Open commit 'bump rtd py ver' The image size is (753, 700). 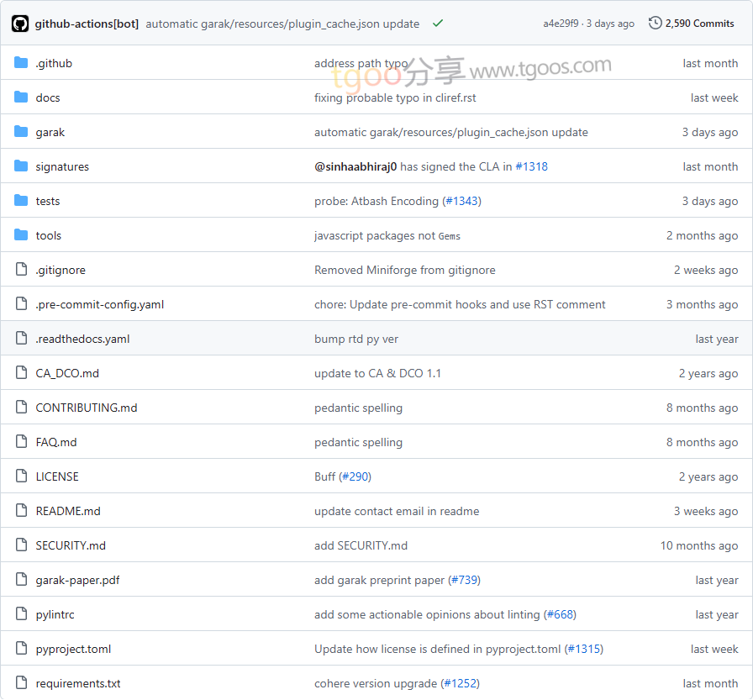(355, 339)
